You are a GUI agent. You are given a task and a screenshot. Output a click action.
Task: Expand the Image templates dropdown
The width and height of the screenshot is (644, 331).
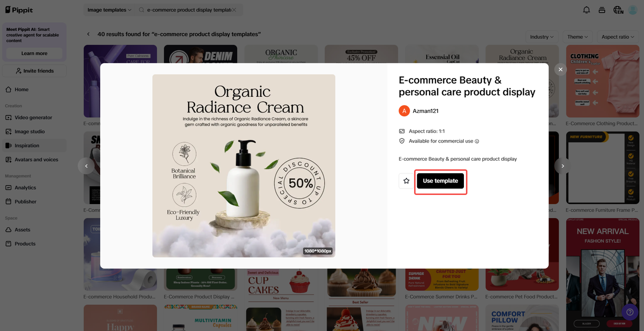point(109,10)
